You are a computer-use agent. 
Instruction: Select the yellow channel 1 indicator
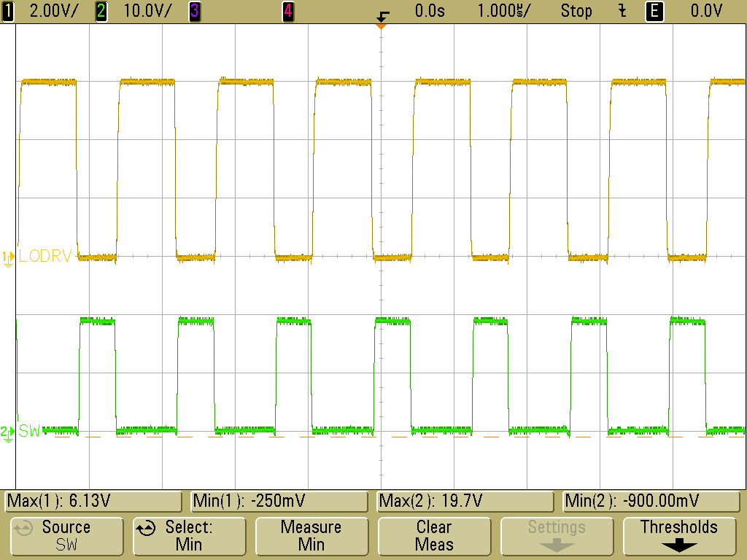[7, 11]
